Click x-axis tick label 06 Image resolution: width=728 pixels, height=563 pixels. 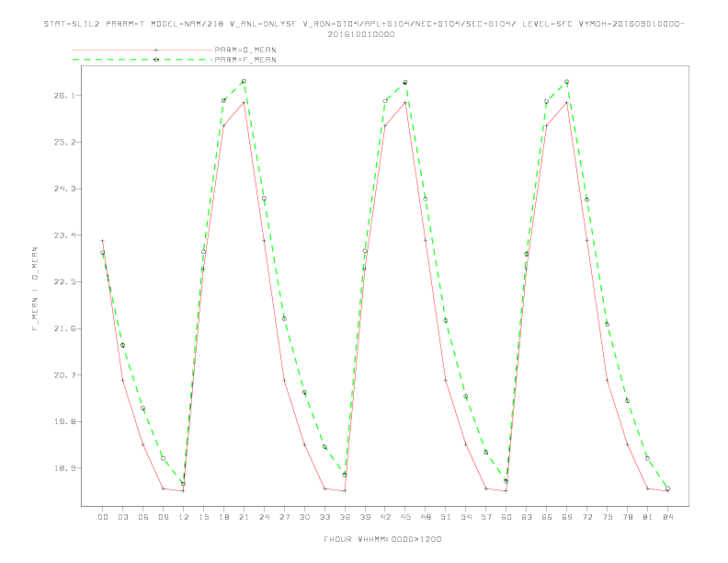[x=143, y=517]
